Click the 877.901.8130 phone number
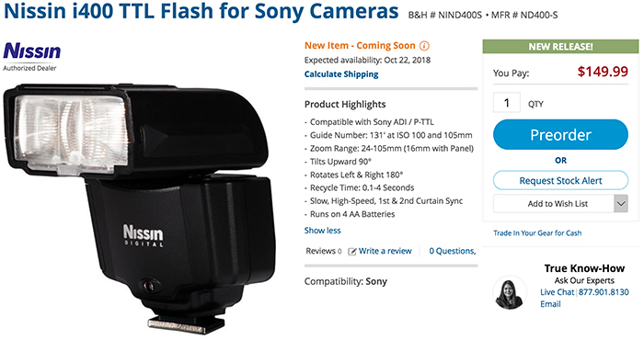Screen dimensions: 644x339 (604, 292)
